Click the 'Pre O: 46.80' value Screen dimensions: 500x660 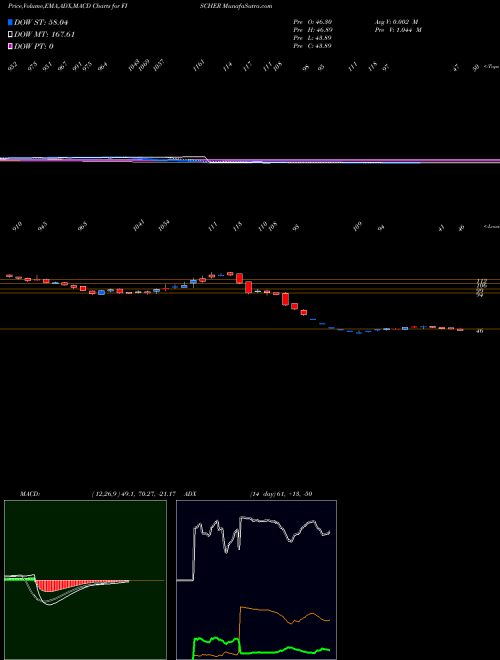313,22
